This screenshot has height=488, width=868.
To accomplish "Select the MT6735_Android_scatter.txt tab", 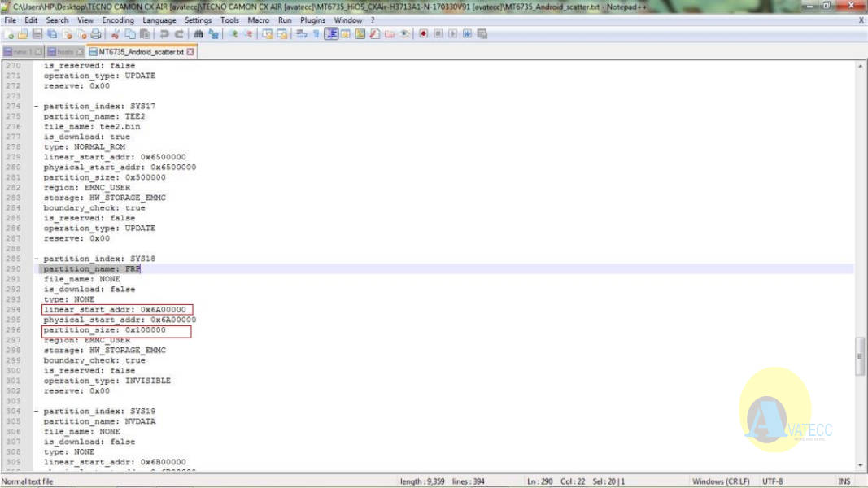I will tap(141, 51).
